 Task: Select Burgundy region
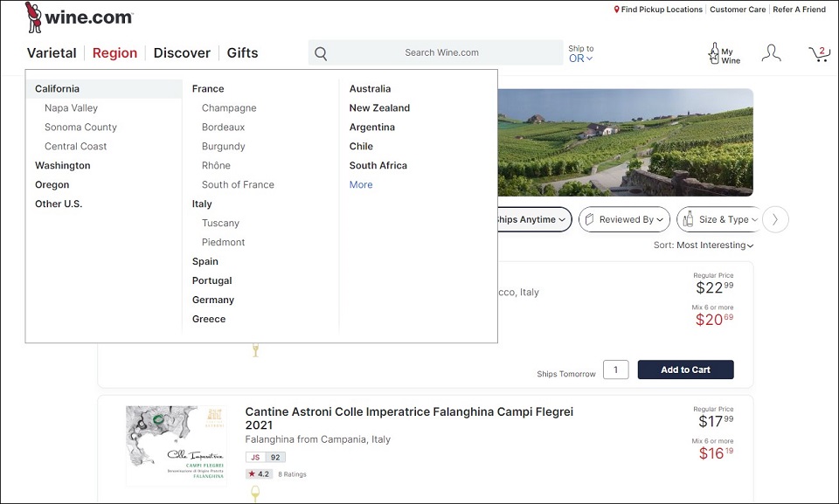tap(223, 147)
